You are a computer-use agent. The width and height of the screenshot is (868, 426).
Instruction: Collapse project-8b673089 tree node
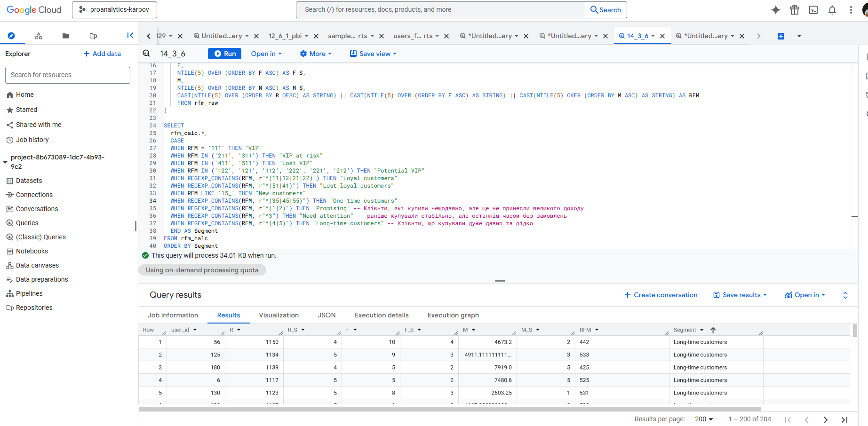(x=6, y=162)
